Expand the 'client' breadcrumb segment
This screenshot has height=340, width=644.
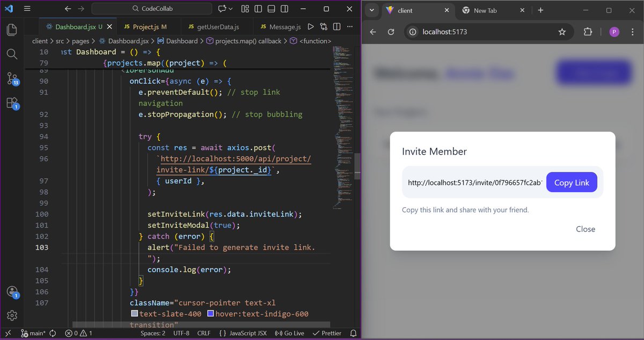[x=40, y=41]
